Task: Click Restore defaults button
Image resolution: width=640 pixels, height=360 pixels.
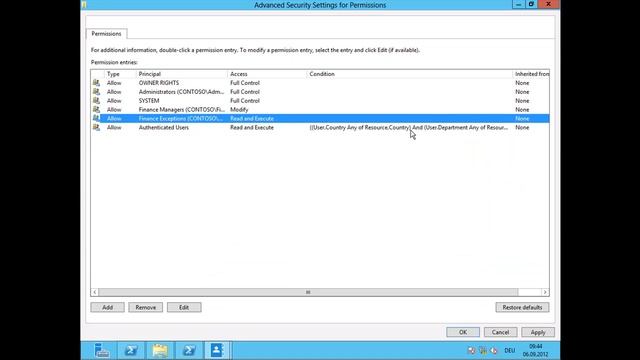Action: (522, 307)
